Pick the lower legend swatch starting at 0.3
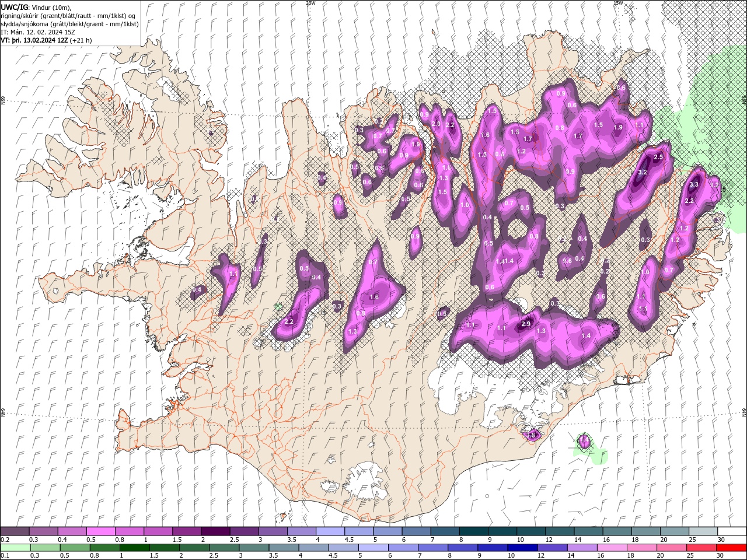 [x=46, y=548]
